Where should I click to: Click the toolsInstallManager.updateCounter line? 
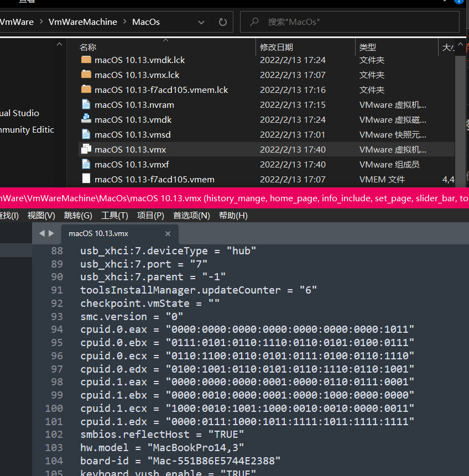click(x=199, y=290)
